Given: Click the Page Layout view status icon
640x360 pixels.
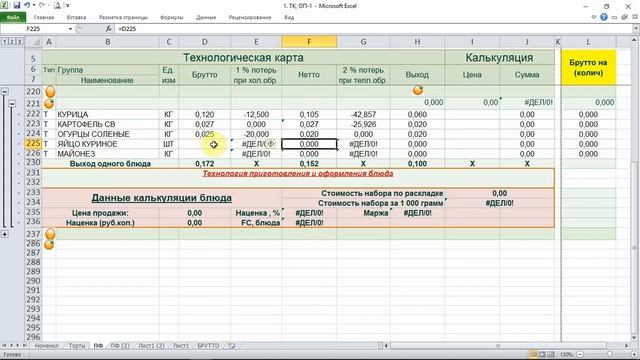Looking at the screenshot, I should [542, 354].
